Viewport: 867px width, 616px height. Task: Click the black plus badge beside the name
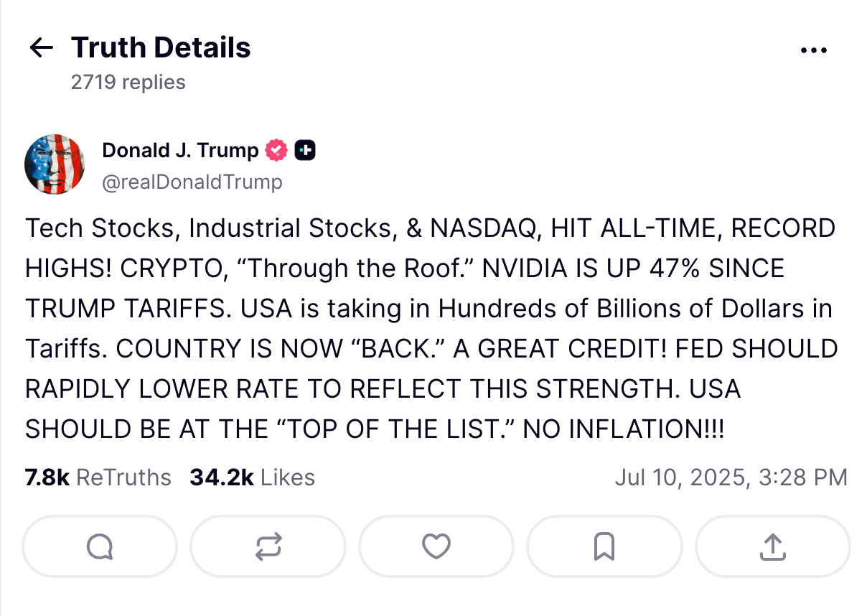pyautogui.click(x=305, y=151)
